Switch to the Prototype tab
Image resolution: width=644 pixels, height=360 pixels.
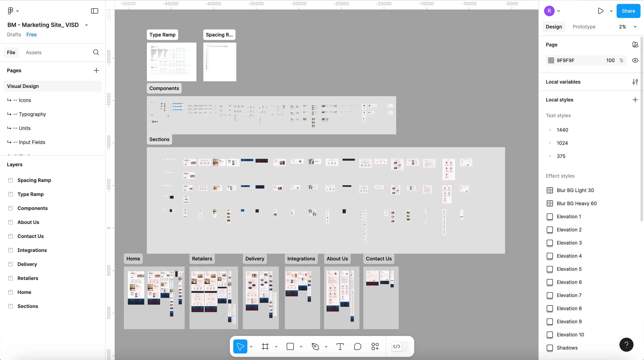[584, 27]
